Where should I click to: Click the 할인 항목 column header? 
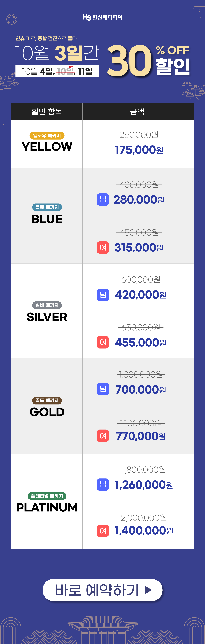point(47,112)
